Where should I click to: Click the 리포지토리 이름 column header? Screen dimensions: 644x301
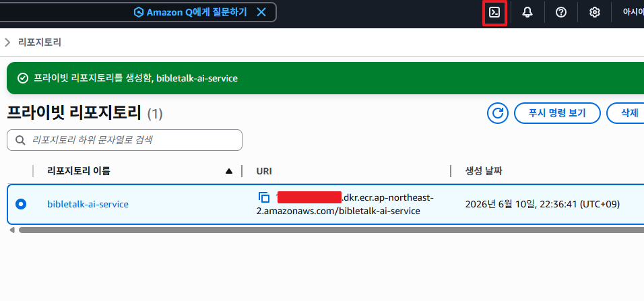click(79, 171)
